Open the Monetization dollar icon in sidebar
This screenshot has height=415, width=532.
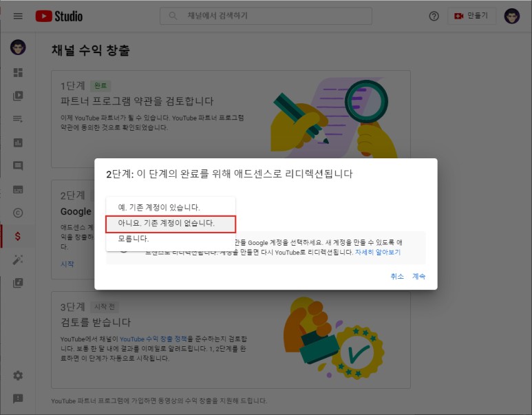[x=18, y=236]
